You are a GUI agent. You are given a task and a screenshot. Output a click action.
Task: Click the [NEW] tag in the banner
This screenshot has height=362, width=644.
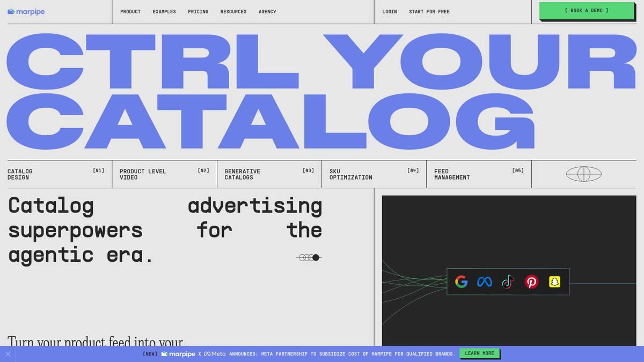[x=150, y=354]
